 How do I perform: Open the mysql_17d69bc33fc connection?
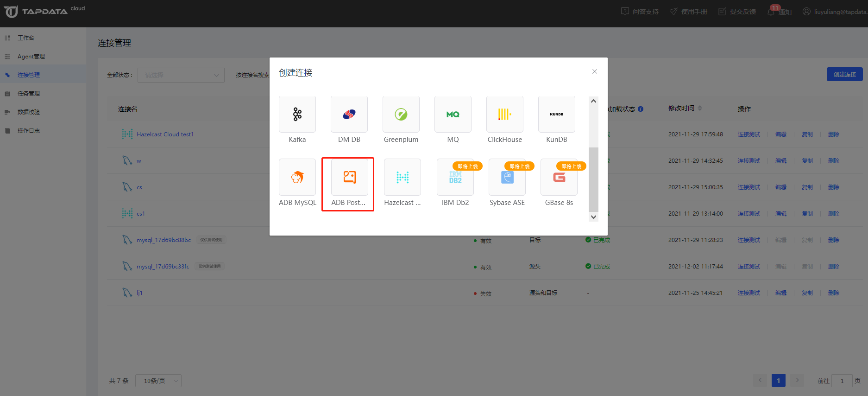[x=163, y=266]
